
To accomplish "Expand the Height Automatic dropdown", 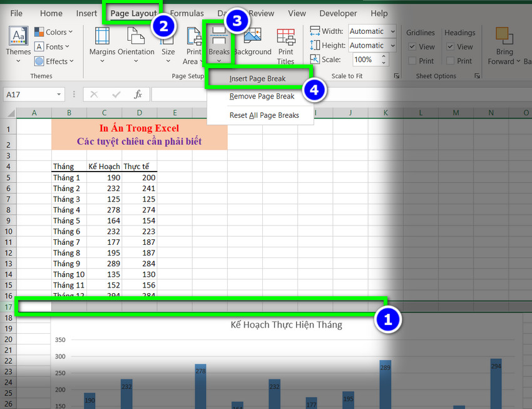I will (392, 46).
